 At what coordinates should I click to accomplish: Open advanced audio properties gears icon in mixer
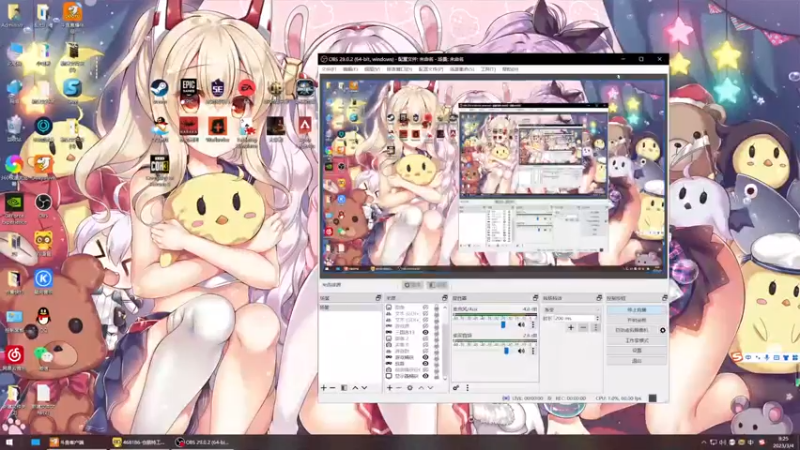pos(456,388)
